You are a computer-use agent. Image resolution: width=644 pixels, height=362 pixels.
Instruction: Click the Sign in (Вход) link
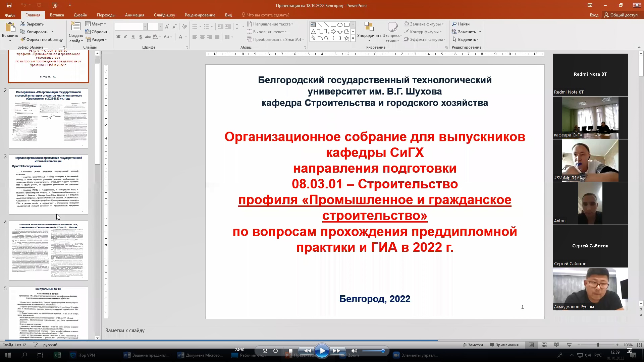(594, 15)
